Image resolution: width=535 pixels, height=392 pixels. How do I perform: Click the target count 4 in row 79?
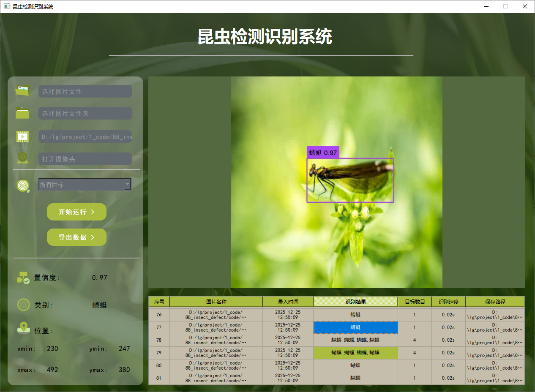tap(415, 353)
